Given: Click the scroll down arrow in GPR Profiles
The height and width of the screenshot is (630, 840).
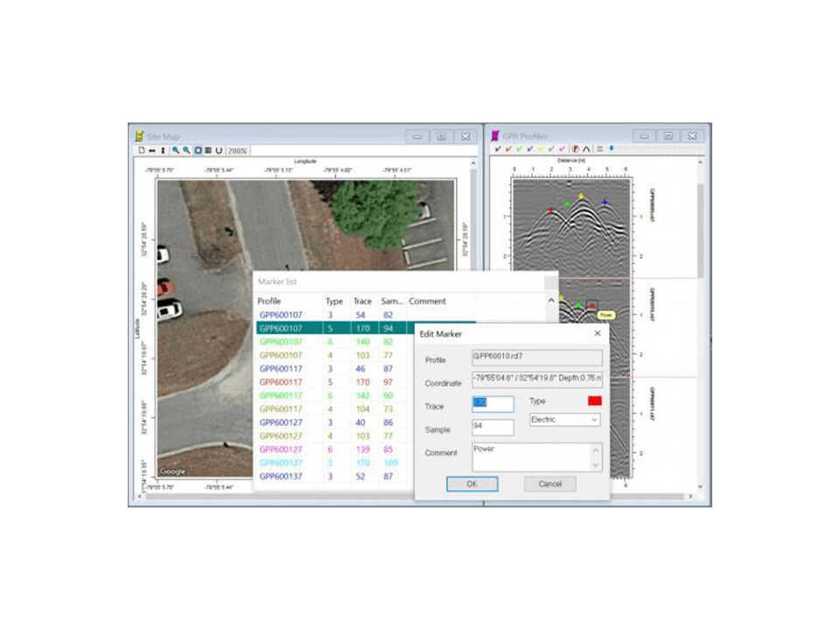Looking at the screenshot, I should (x=700, y=486).
